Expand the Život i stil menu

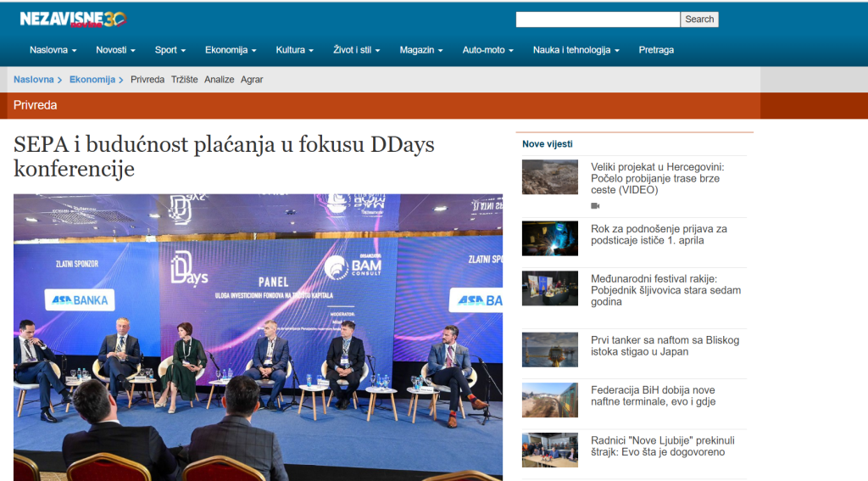tap(356, 50)
